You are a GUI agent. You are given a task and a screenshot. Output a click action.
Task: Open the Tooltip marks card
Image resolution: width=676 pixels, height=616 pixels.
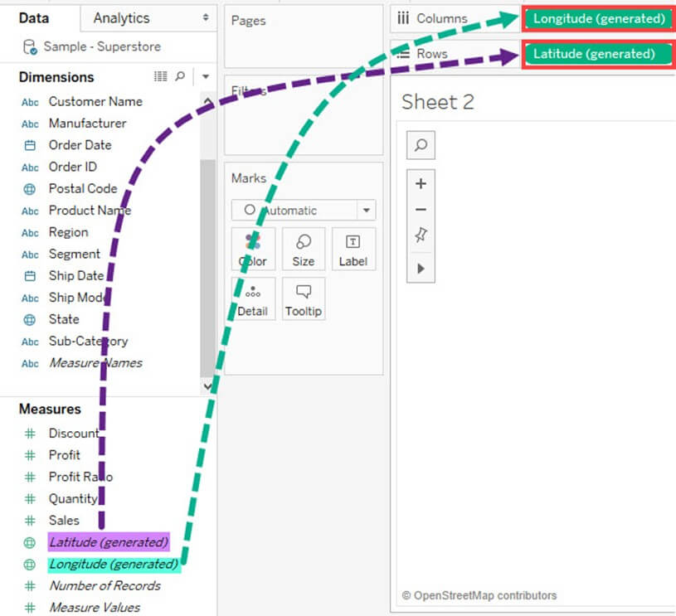(x=304, y=299)
